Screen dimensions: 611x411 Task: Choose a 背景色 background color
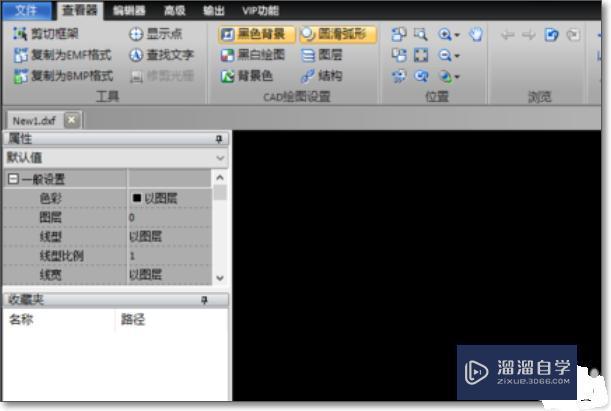(247, 76)
